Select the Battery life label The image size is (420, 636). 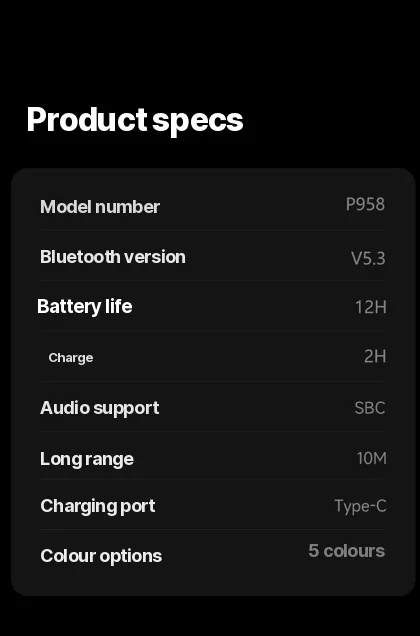click(x=84, y=307)
